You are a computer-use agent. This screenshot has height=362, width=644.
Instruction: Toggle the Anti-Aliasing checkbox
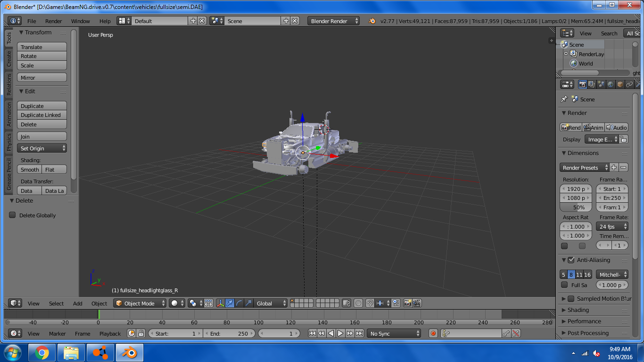pos(571,260)
